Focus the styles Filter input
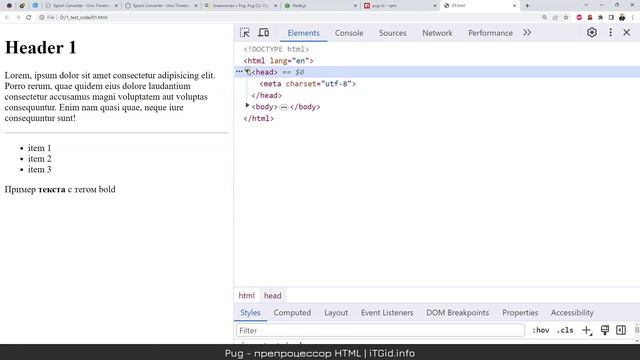 [x=380, y=330]
